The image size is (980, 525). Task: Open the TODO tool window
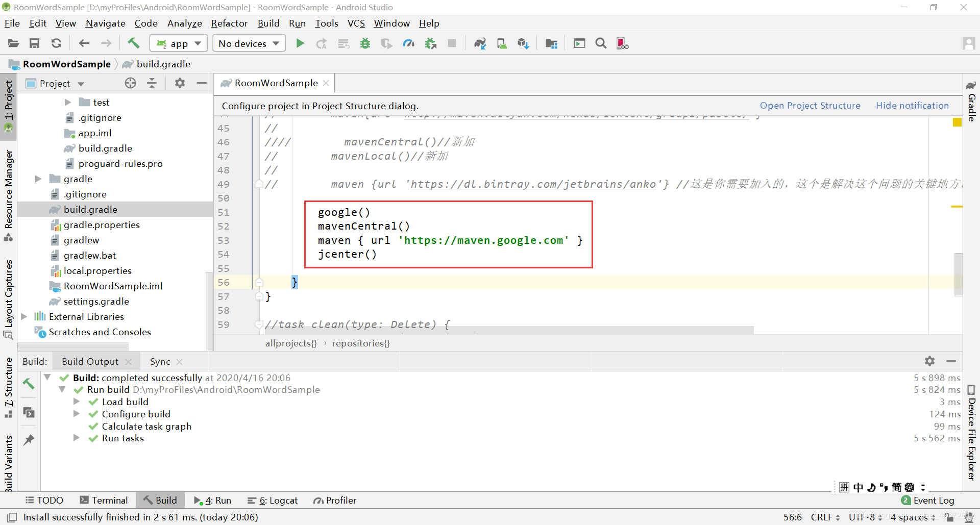coord(44,501)
